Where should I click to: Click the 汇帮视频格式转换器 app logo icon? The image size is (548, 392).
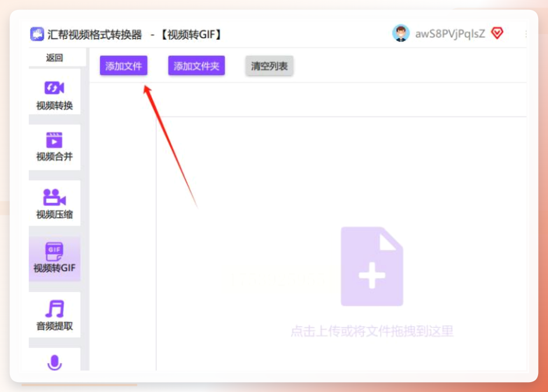click(37, 34)
